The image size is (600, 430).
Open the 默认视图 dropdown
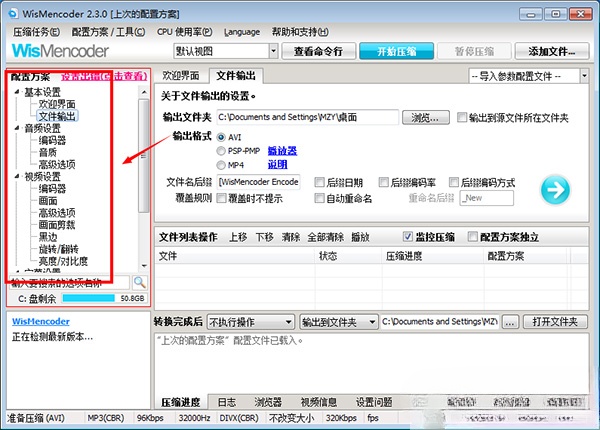click(x=273, y=51)
